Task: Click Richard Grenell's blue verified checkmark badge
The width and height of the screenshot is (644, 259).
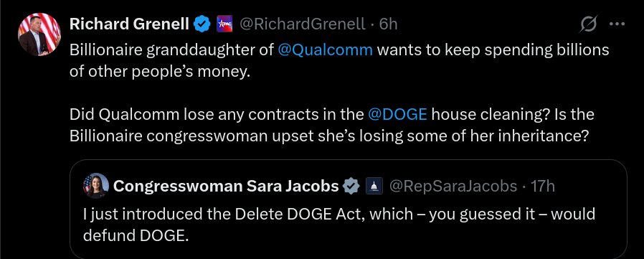Action: coord(202,24)
